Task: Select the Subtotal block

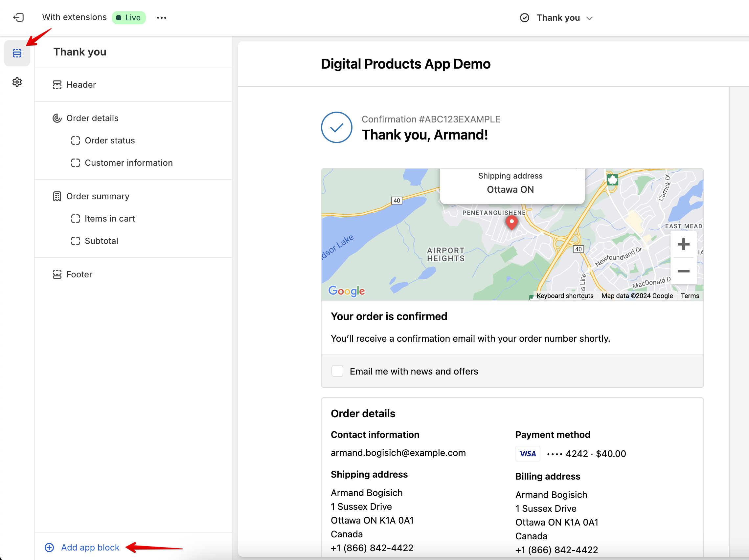Action: coord(102,241)
